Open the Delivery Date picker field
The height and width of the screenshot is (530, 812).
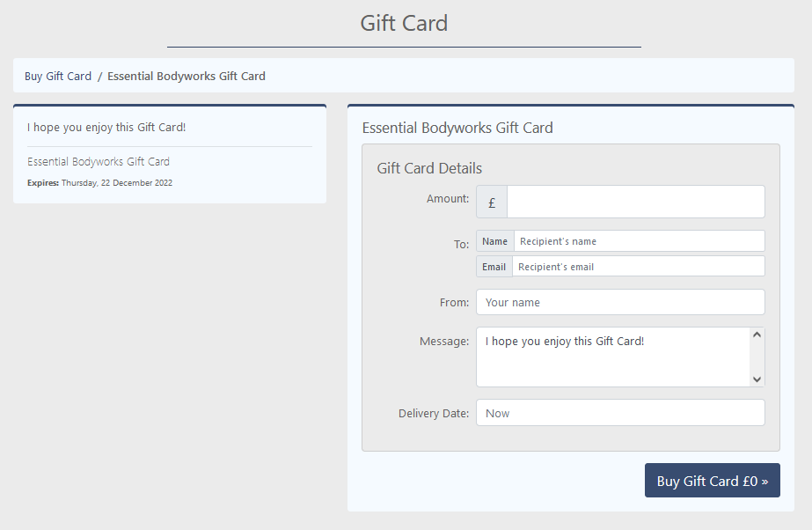point(620,413)
